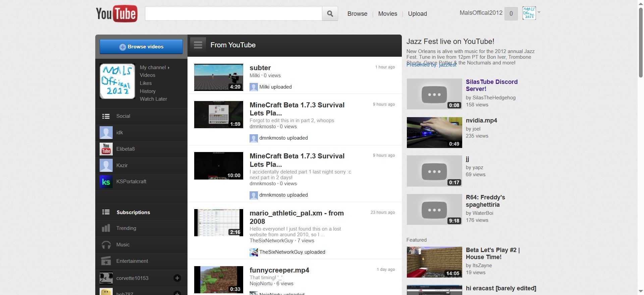
Task: Open the nvidia.mp4 video title
Action: tap(481, 120)
